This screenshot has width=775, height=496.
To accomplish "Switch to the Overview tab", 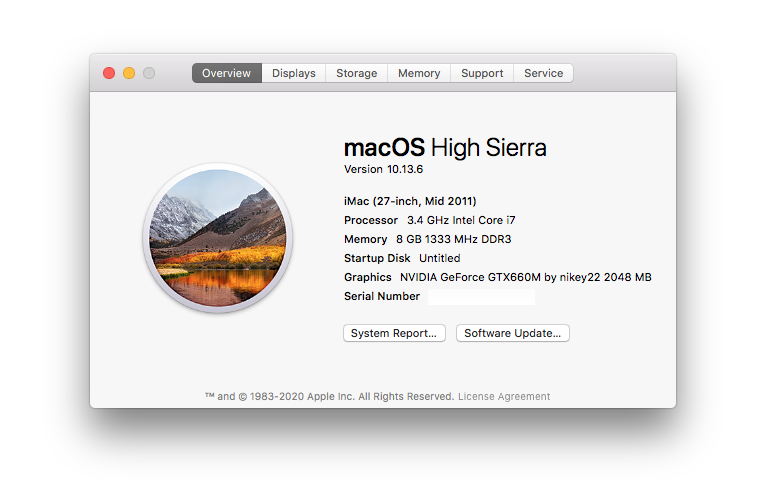I will click(227, 73).
